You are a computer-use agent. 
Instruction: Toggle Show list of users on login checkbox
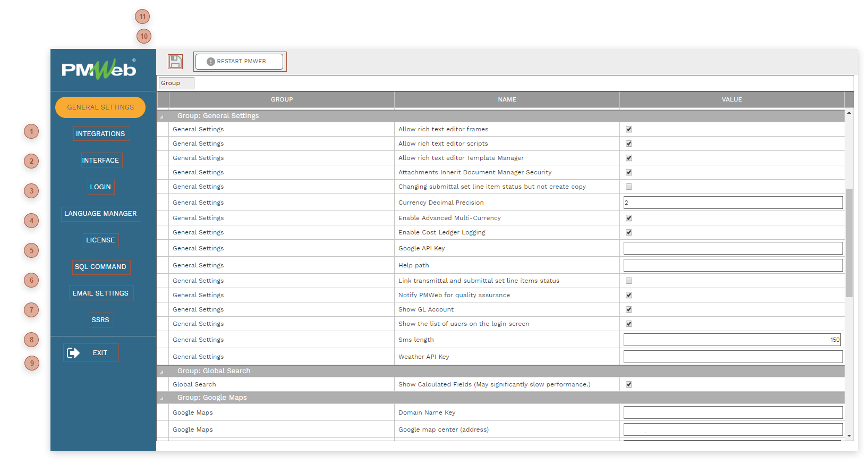pyautogui.click(x=629, y=324)
